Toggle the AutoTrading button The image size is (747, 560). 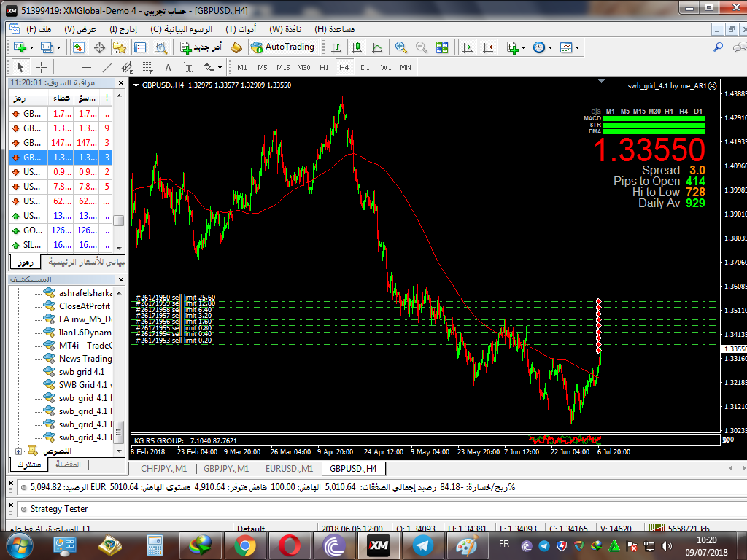(x=283, y=47)
